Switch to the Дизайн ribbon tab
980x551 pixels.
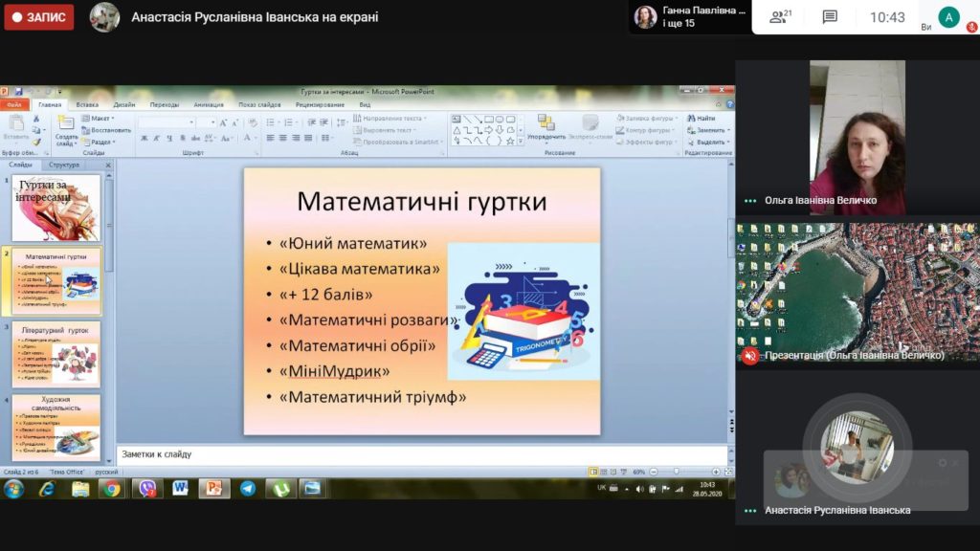[x=124, y=105]
